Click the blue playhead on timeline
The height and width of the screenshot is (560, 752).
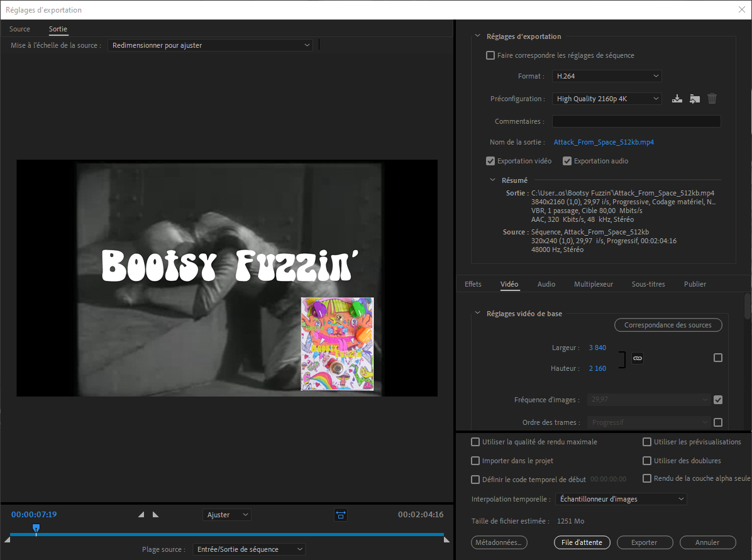click(x=36, y=529)
